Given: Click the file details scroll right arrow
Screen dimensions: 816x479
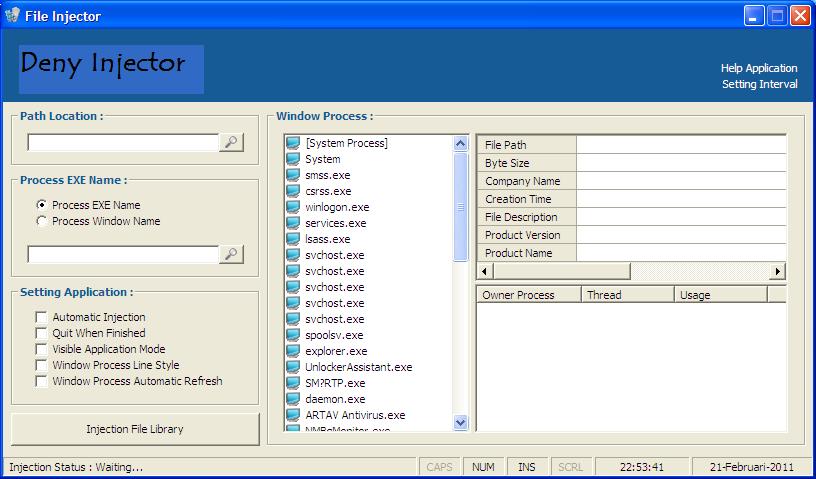Looking at the screenshot, I should coord(777,271).
